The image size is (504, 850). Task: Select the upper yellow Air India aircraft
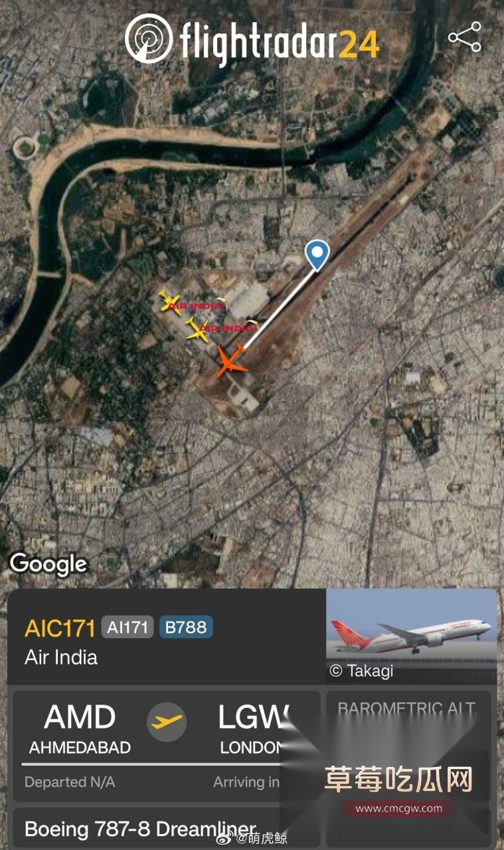pos(171,301)
